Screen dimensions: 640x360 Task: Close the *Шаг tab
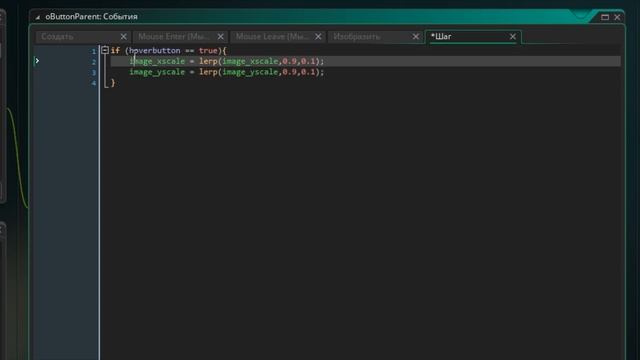click(x=513, y=37)
